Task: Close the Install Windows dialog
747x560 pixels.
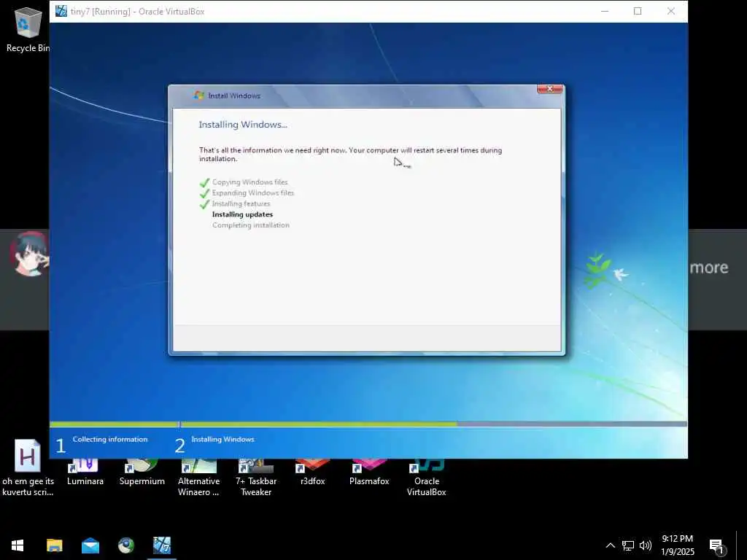Action: (550, 89)
